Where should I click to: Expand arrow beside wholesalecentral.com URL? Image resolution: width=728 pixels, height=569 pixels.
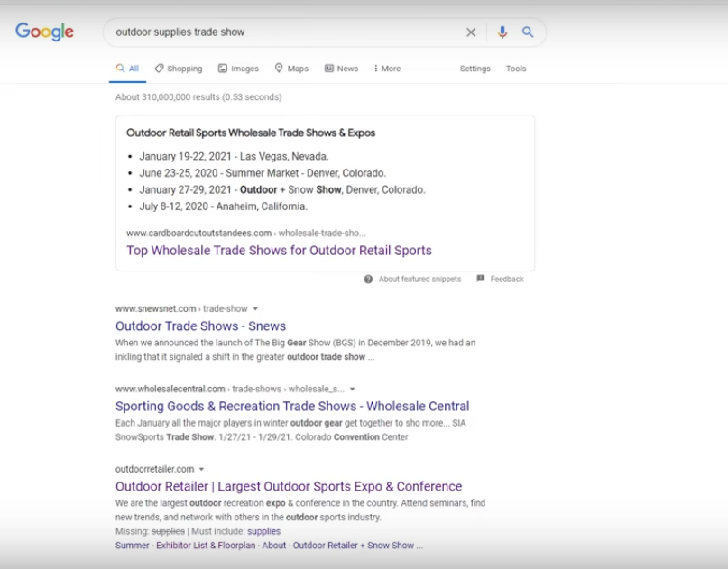(352, 390)
